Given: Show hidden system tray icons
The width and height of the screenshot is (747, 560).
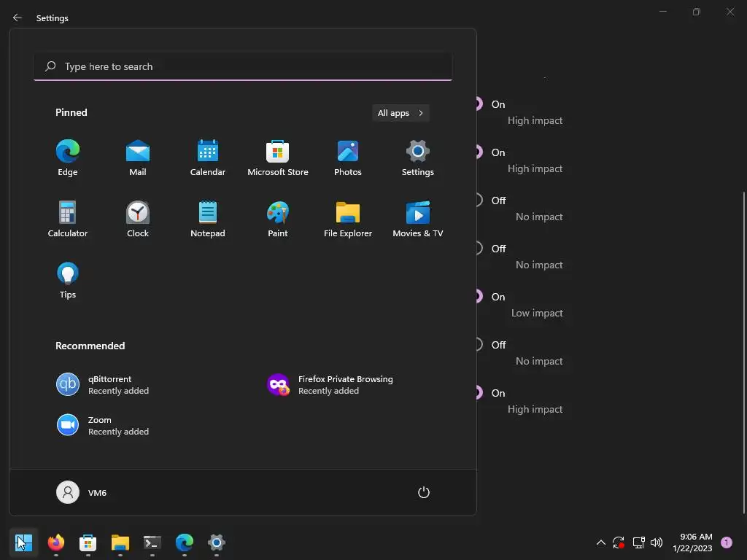Looking at the screenshot, I should [601, 542].
